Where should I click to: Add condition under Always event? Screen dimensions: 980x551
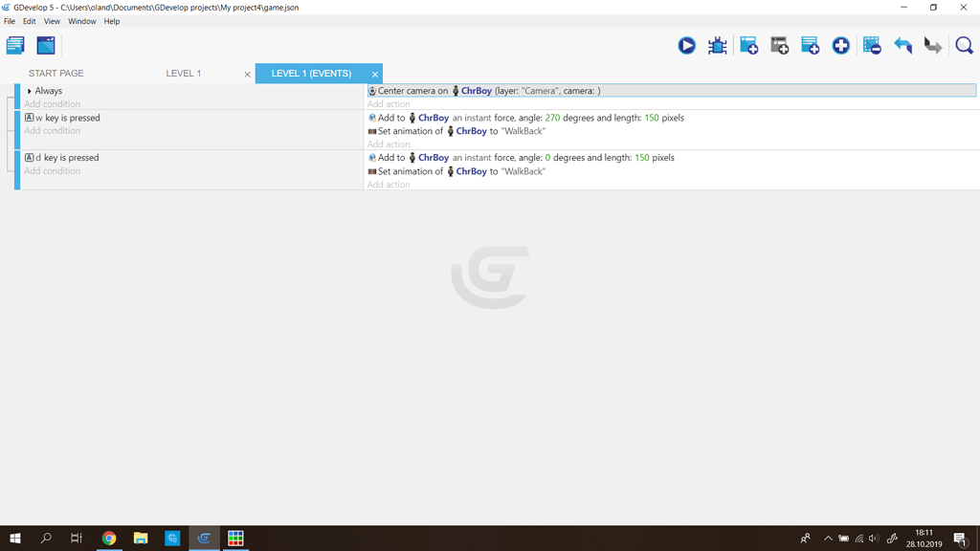point(52,103)
